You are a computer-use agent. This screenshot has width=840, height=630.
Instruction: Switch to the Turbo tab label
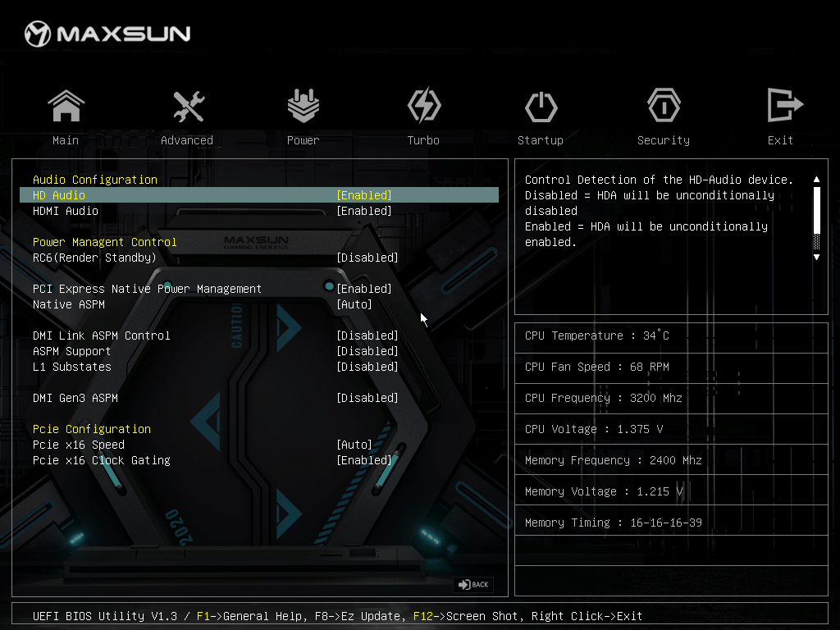pos(423,140)
